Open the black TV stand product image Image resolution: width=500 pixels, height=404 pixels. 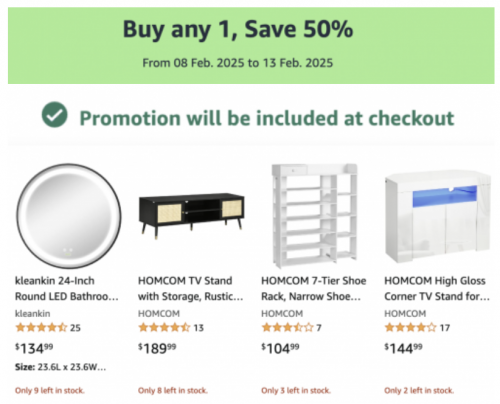coord(192,215)
